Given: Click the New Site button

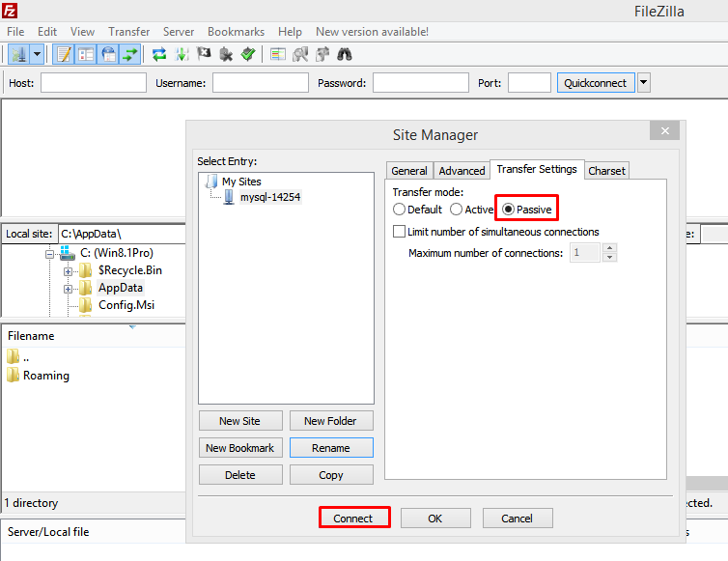Looking at the screenshot, I should point(240,421).
